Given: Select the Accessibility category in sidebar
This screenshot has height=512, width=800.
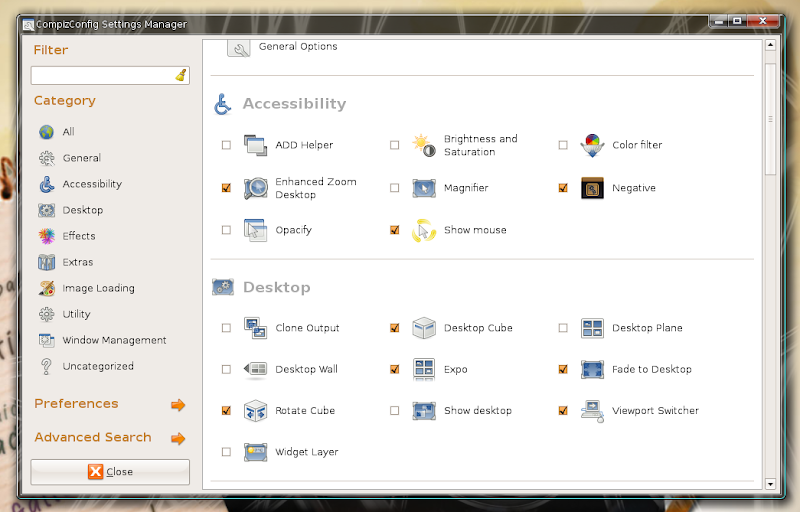Looking at the screenshot, I should tap(81, 184).
